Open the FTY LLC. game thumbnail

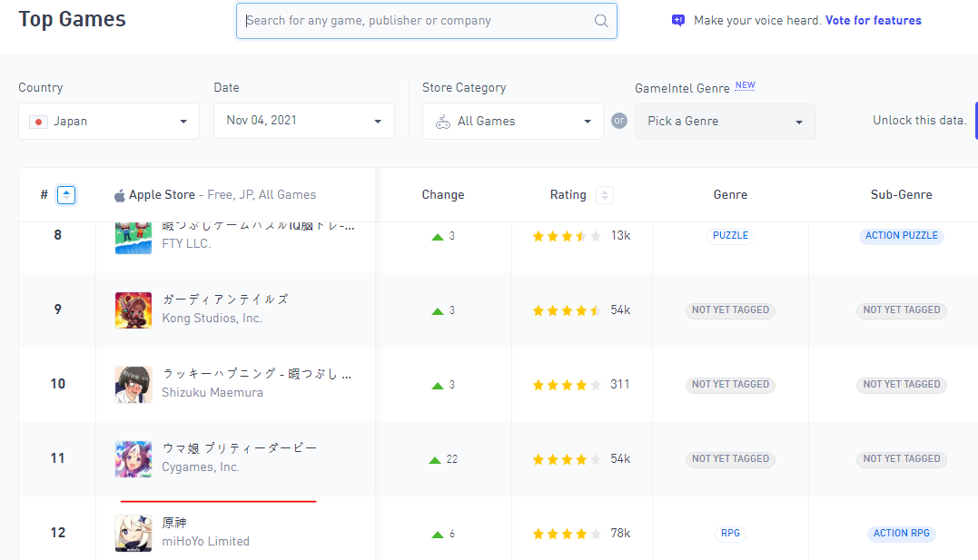[x=133, y=238]
